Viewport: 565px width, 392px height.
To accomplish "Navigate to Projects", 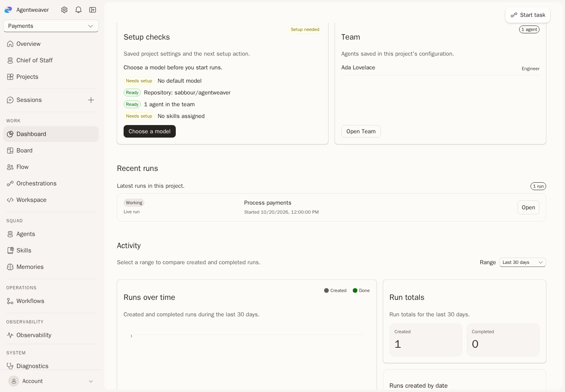I will (51, 77).
